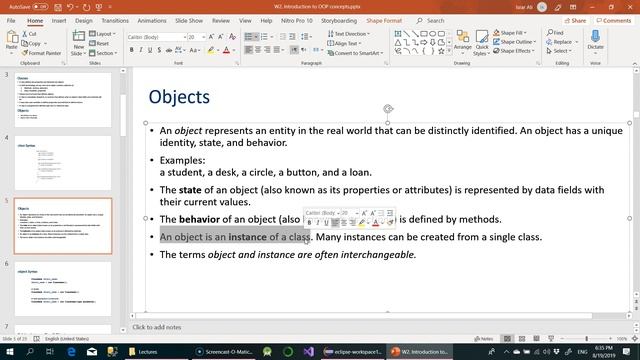The height and width of the screenshot is (360, 640).
Task: Switch to the Design tab
Action: point(84,20)
